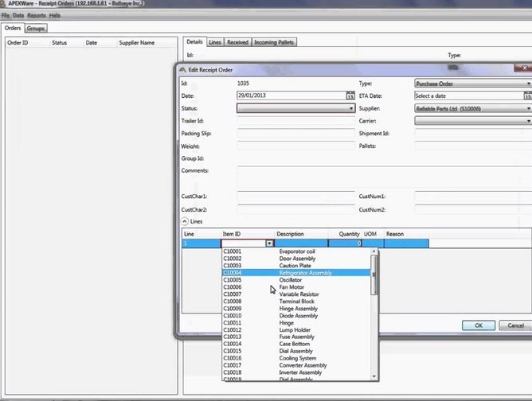Click the Shipment Id field
Viewport: 532px width, 401px height.
point(473,134)
